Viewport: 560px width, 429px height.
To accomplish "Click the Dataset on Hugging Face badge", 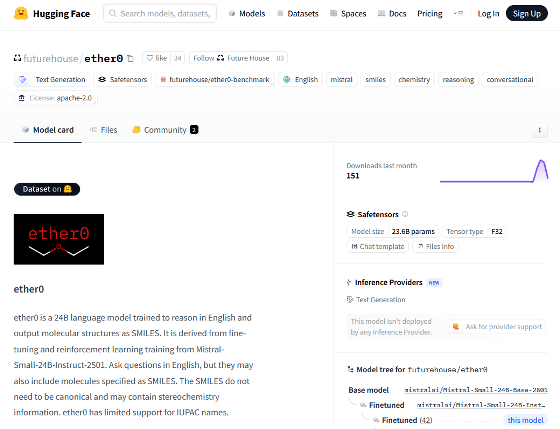I will pyautogui.click(x=47, y=189).
